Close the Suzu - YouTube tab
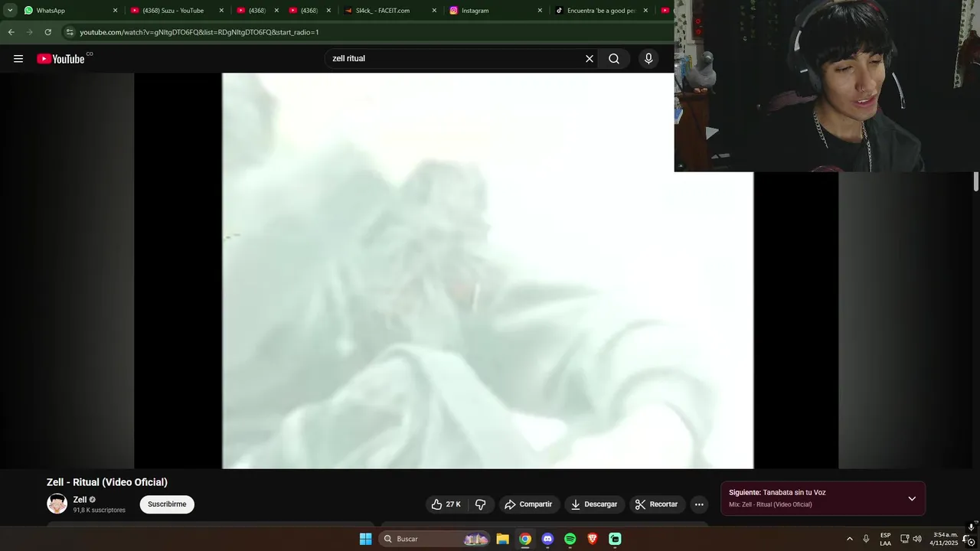The image size is (980, 551). [222, 11]
